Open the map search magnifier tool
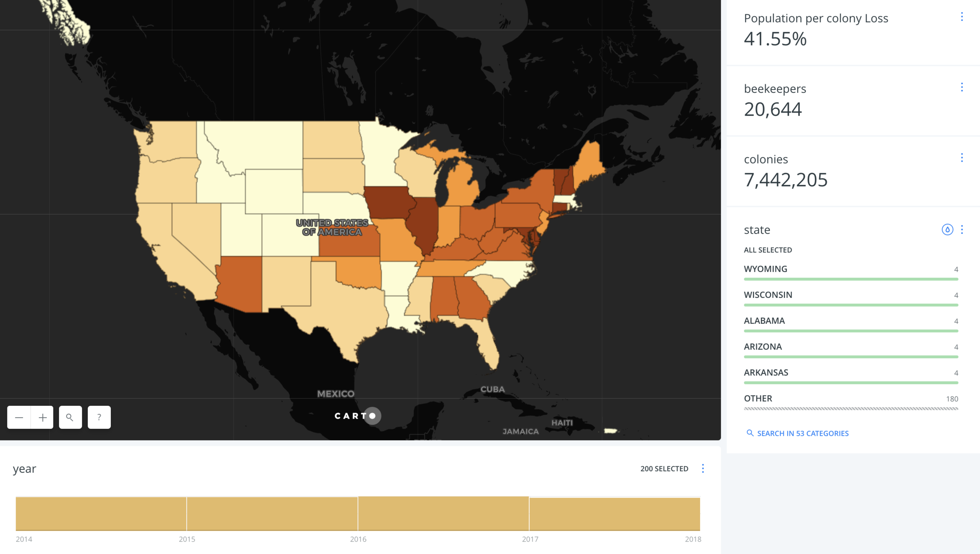The height and width of the screenshot is (554, 980). point(70,417)
